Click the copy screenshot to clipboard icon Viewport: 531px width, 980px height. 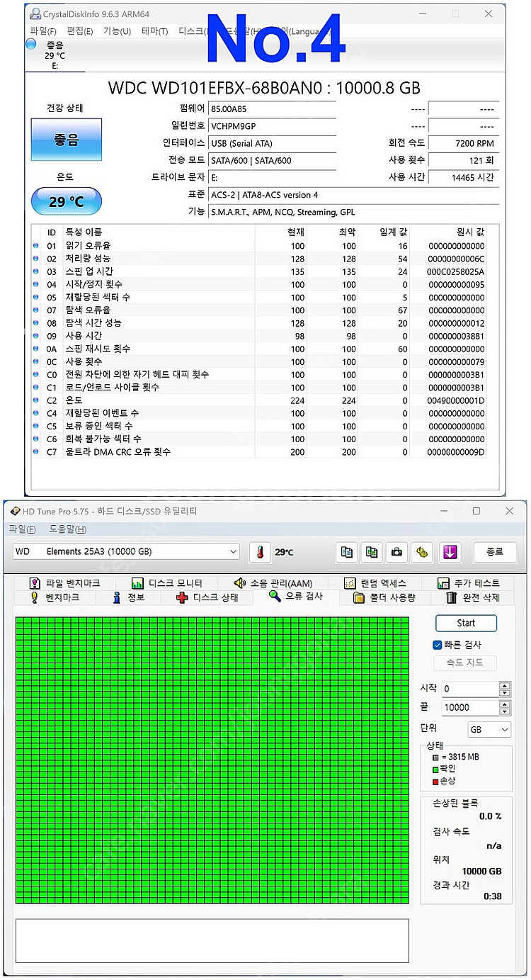(372, 552)
